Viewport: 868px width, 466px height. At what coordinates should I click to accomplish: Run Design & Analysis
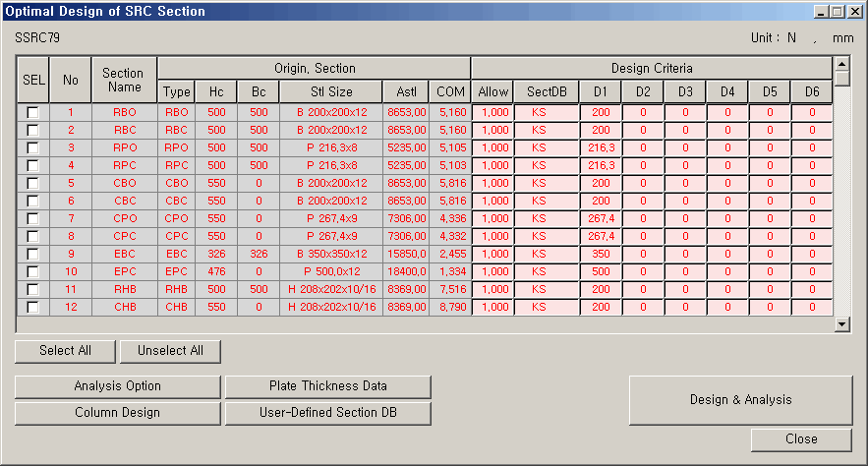[740, 400]
